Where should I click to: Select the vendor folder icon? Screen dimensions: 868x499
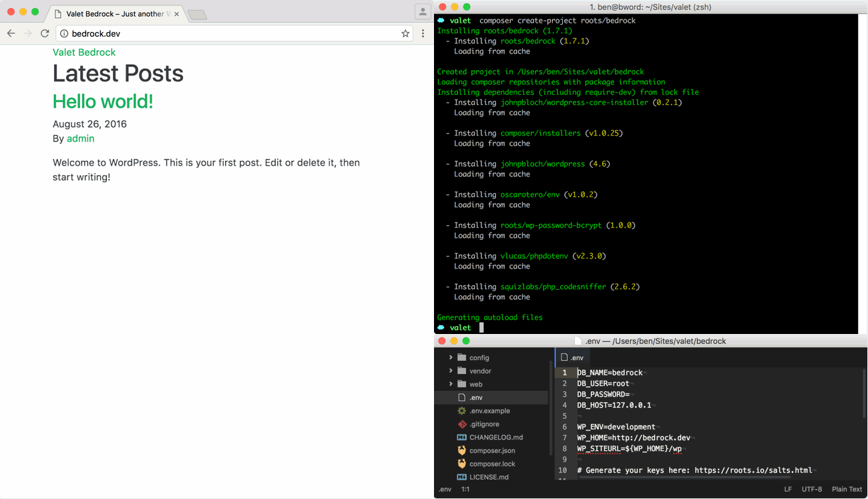[461, 371]
